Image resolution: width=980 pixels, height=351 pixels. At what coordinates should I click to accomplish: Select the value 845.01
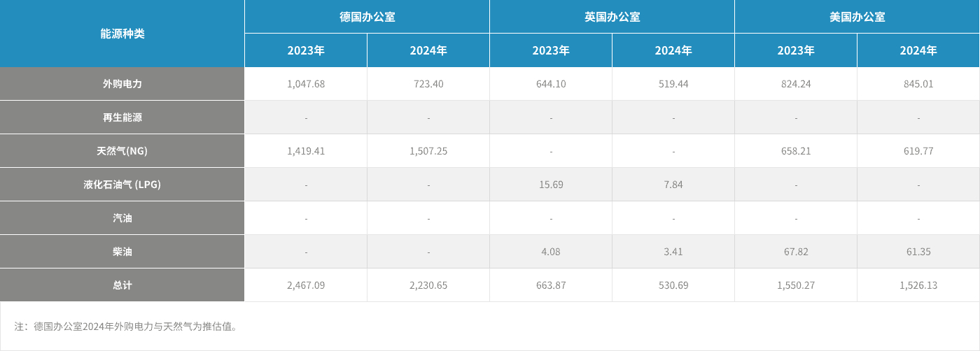pos(918,84)
